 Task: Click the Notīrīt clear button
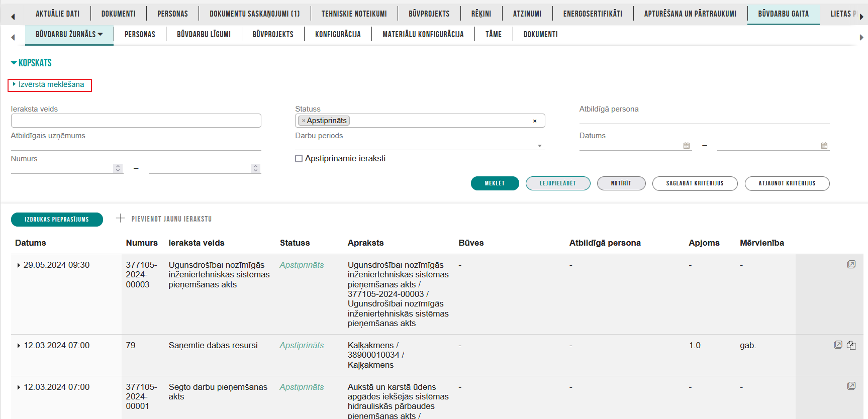[x=621, y=183]
